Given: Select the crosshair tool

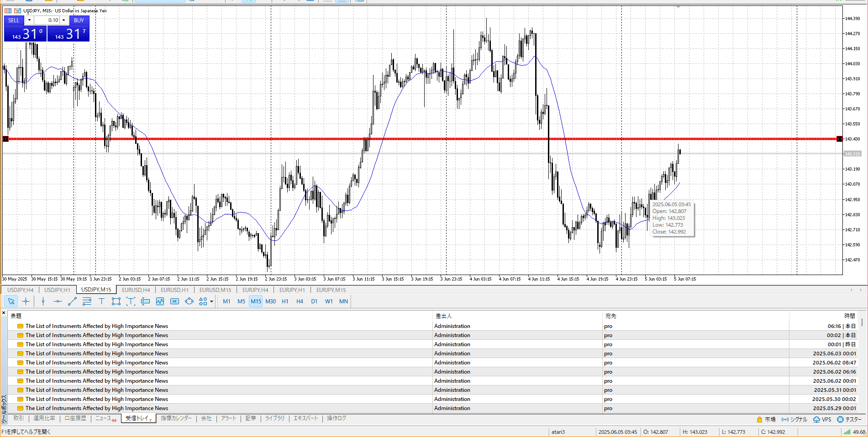Looking at the screenshot, I should pos(26,302).
